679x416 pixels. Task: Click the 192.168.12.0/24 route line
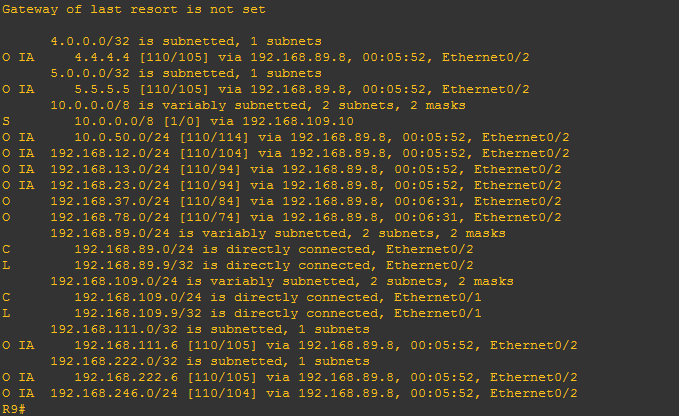click(286, 153)
